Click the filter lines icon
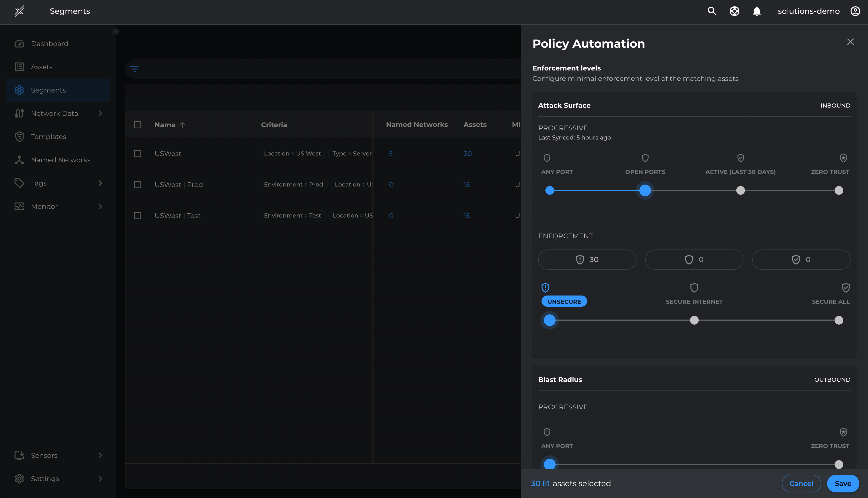Screen dimensions: 868x498 coord(135,69)
